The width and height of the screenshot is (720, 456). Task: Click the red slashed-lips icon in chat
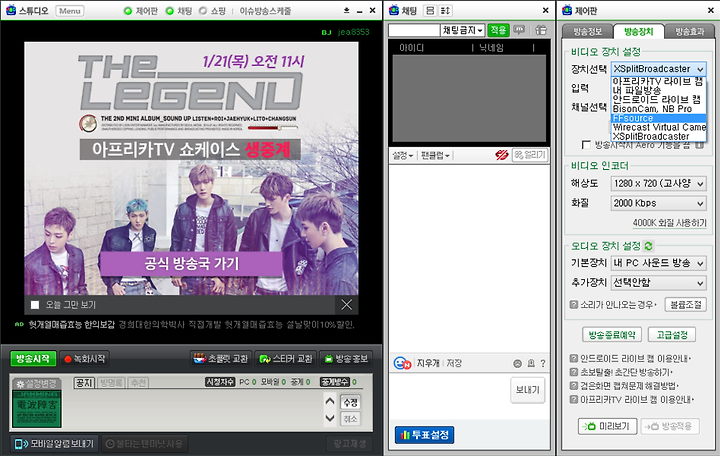point(502,155)
